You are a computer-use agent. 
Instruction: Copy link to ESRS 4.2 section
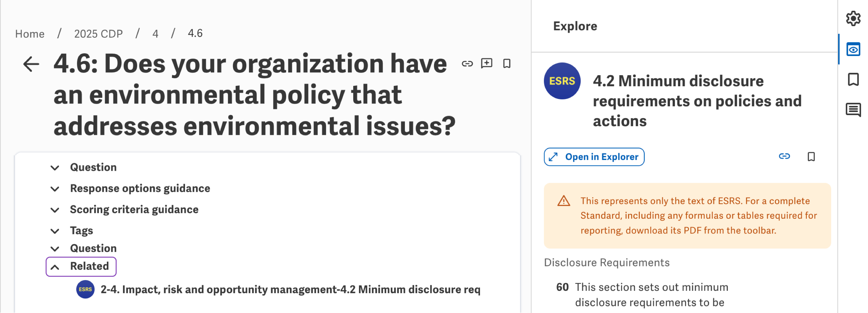click(784, 156)
